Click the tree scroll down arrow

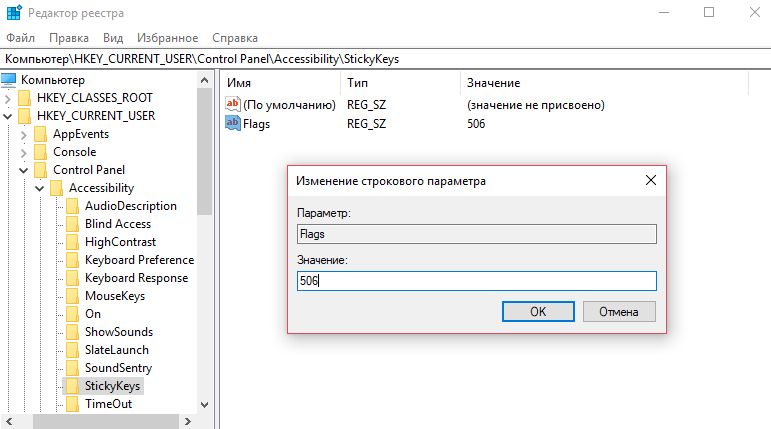(x=205, y=405)
